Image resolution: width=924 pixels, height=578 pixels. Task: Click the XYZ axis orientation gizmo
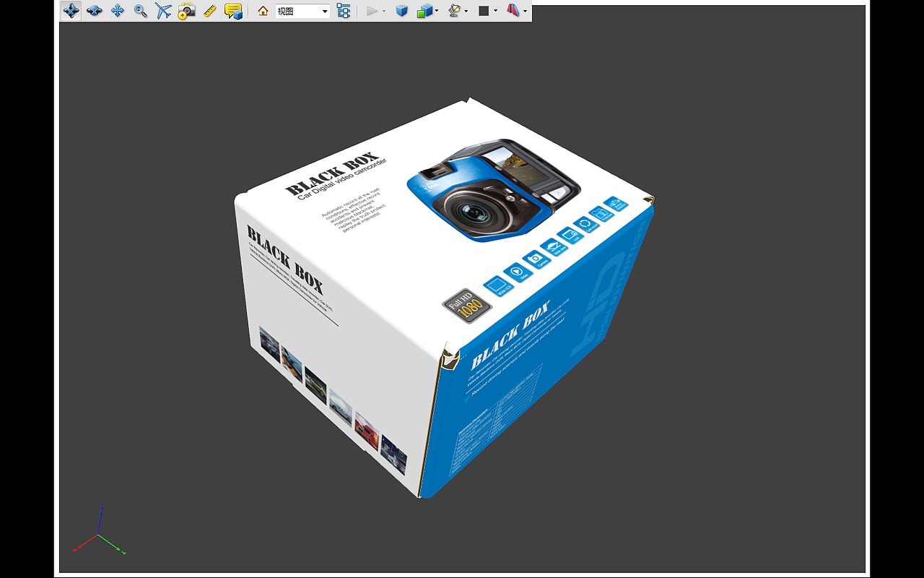coord(99,532)
